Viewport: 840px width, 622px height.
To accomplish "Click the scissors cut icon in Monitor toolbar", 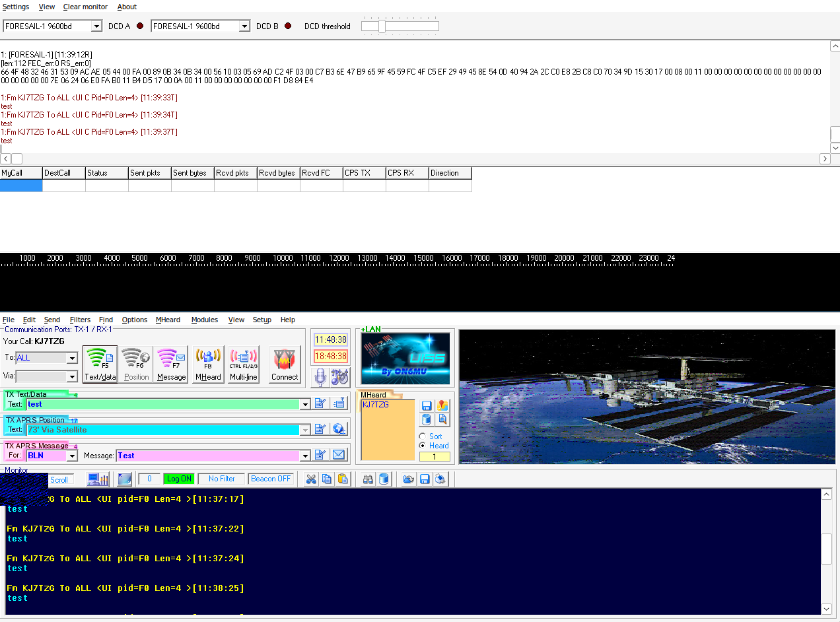I will [x=310, y=479].
